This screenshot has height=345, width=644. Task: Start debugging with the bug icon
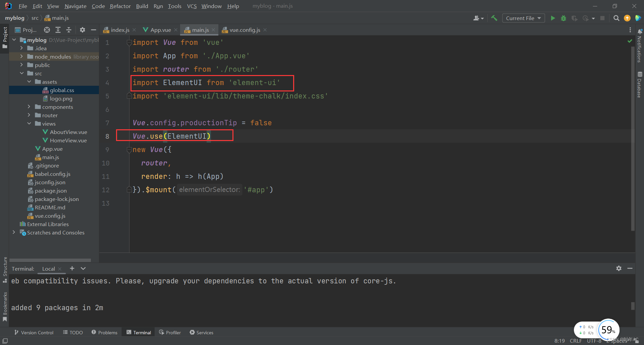(563, 18)
